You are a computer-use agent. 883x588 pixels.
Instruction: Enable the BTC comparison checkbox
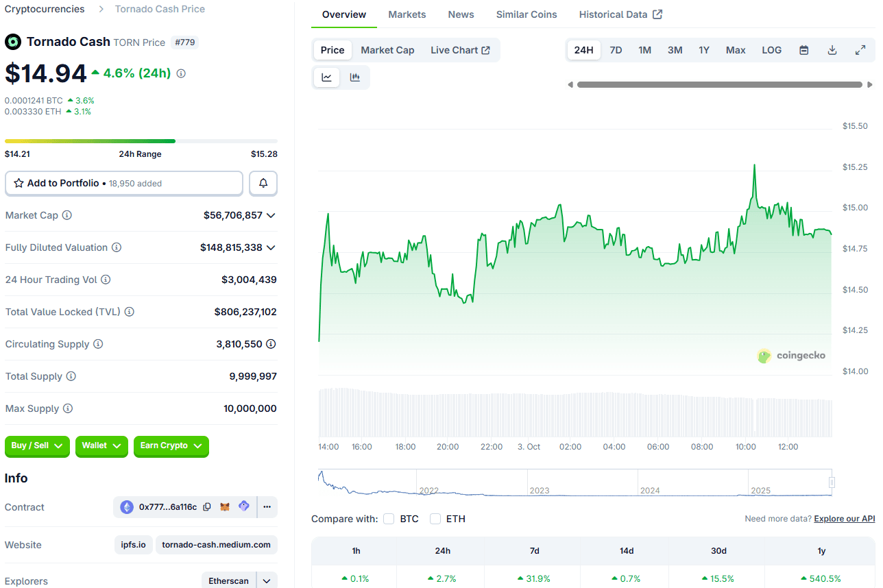(389, 519)
